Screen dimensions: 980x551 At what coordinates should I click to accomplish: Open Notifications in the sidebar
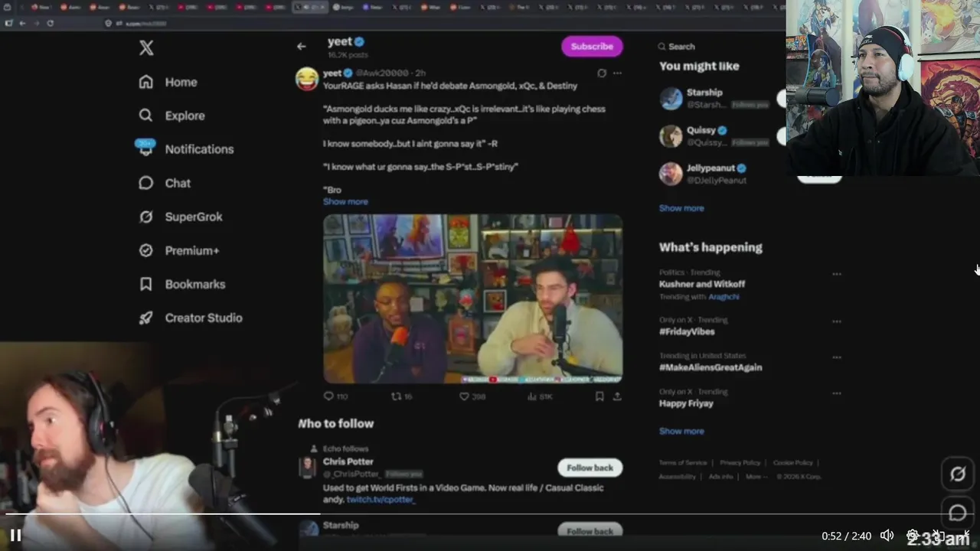point(186,149)
